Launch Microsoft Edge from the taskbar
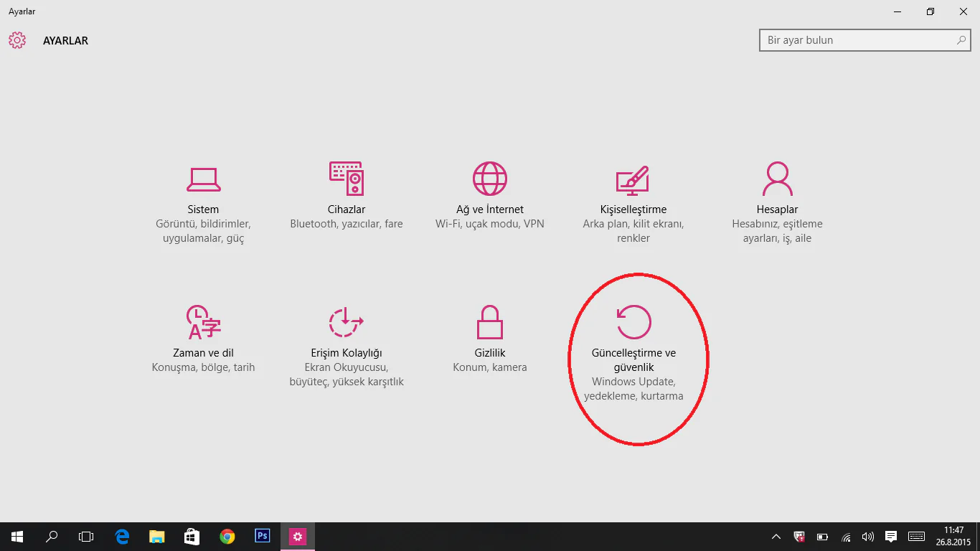 (122, 536)
